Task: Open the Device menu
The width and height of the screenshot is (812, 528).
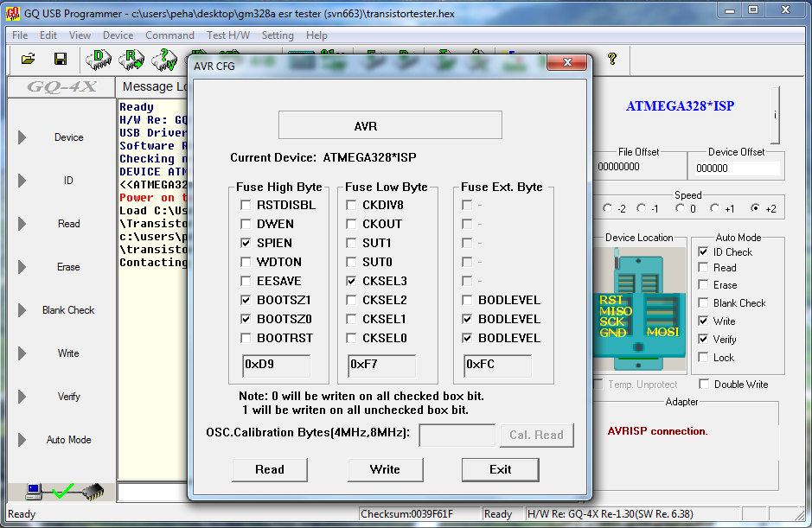Action: click(118, 35)
